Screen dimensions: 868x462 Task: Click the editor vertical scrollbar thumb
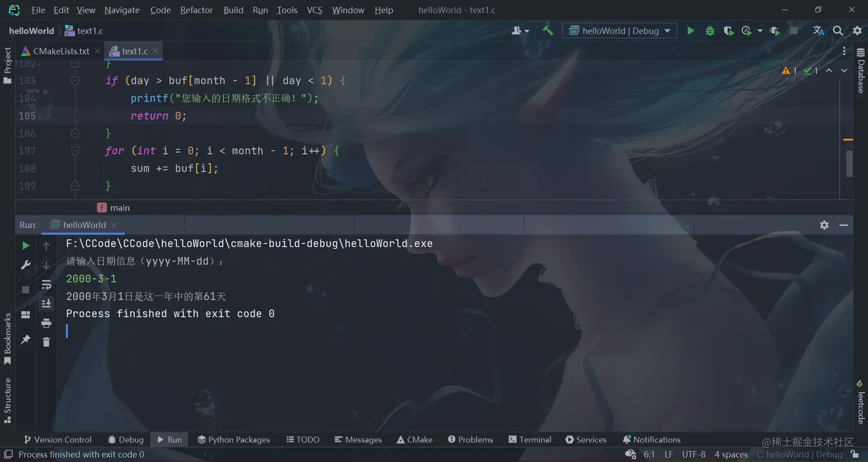(850, 164)
